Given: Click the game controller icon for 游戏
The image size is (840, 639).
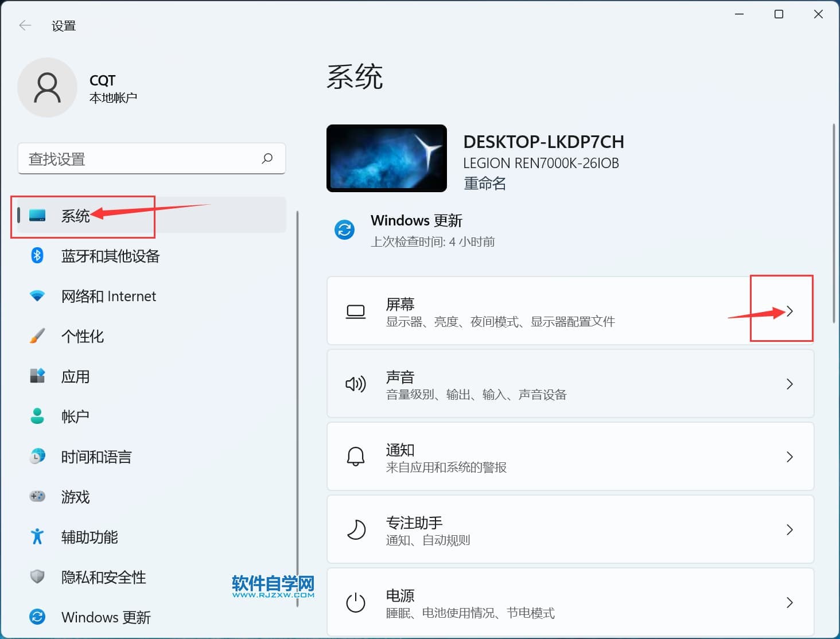Looking at the screenshot, I should coord(37,496).
